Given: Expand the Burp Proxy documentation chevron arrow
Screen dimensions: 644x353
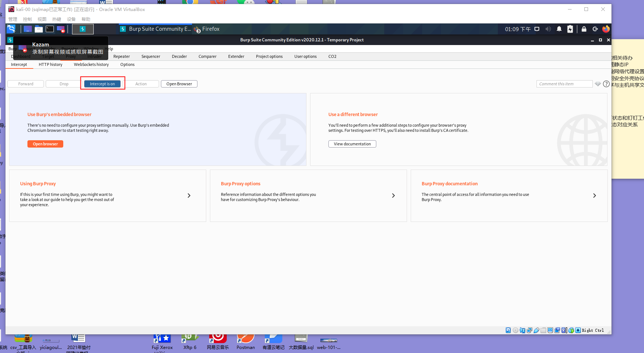Looking at the screenshot, I should [595, 196].
